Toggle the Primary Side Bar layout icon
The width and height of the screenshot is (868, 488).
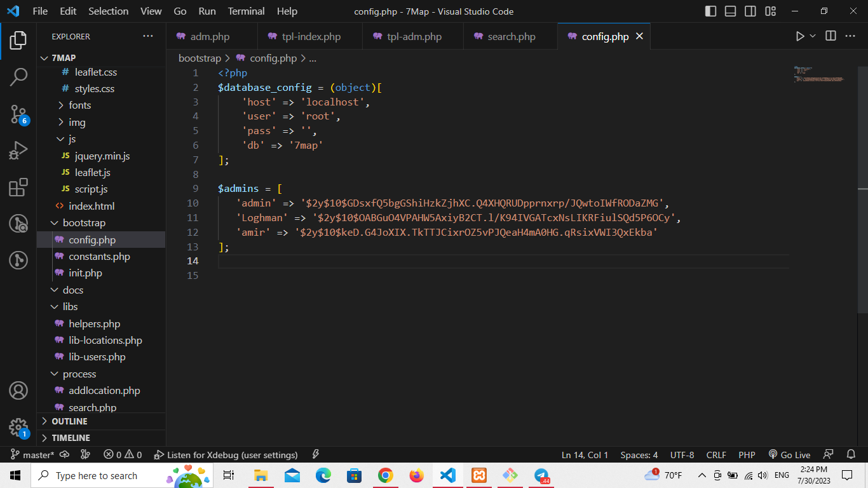tap(711, 11)
